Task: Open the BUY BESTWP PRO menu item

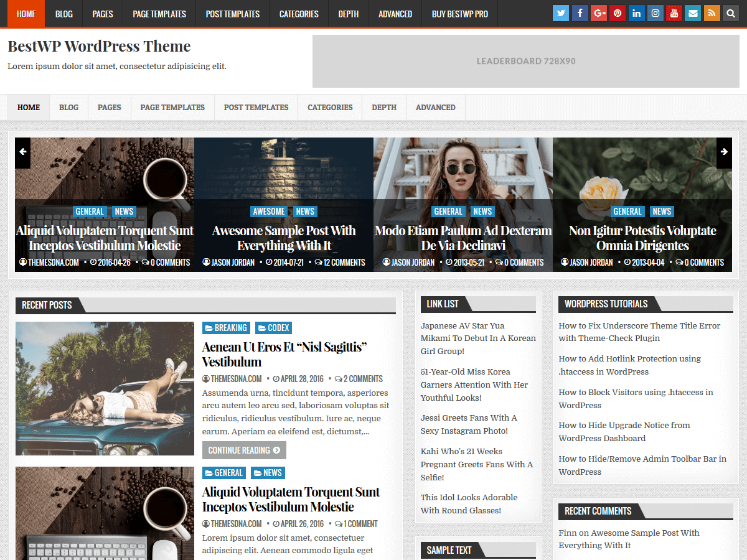Action: (459, 13)
